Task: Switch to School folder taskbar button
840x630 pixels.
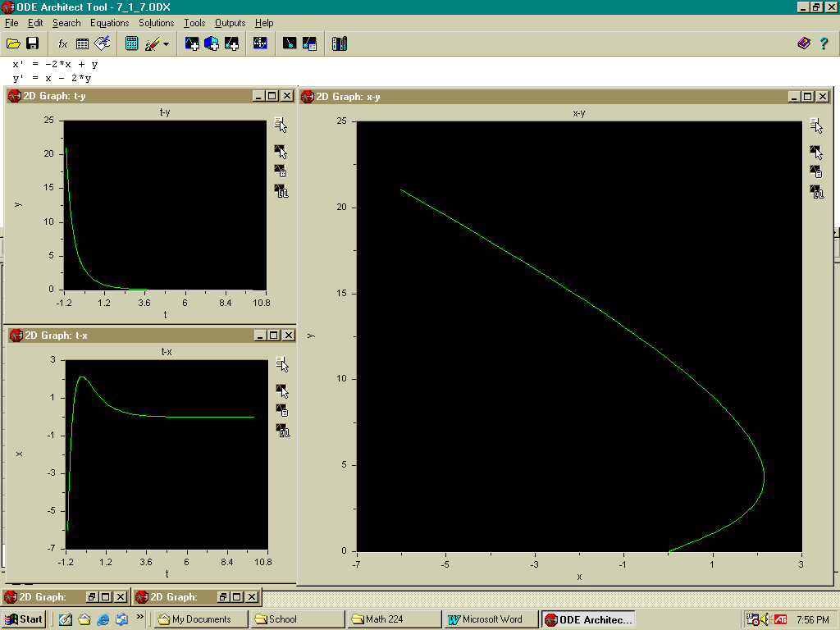Action: (298, 619)
